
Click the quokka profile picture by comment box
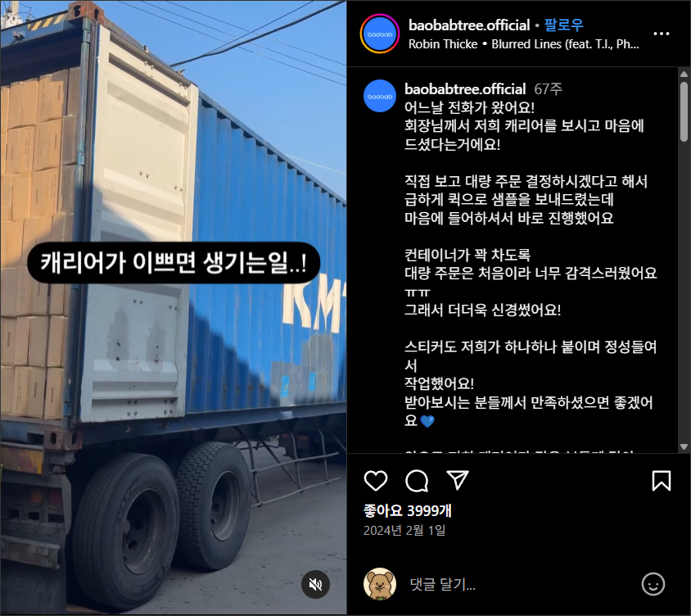379,584
